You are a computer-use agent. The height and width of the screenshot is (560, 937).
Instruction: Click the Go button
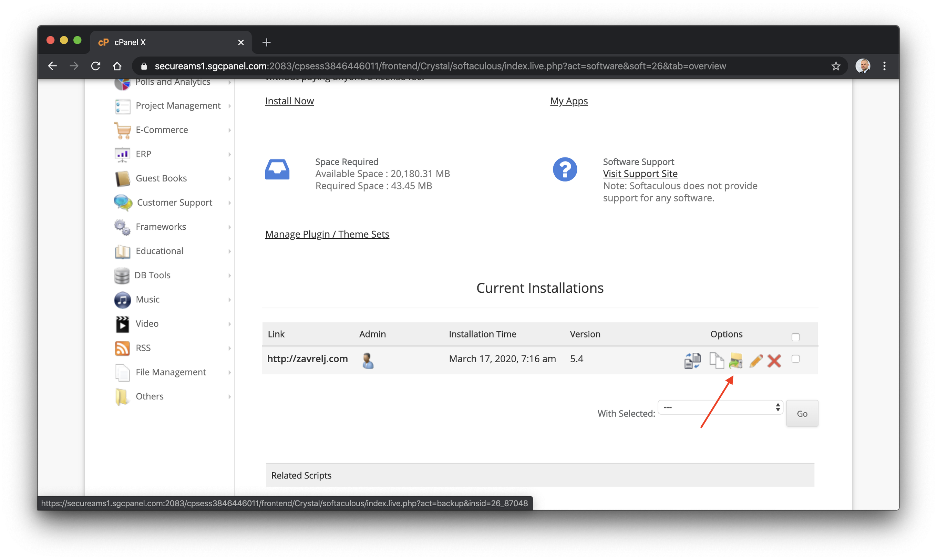[x=802, y=414]
